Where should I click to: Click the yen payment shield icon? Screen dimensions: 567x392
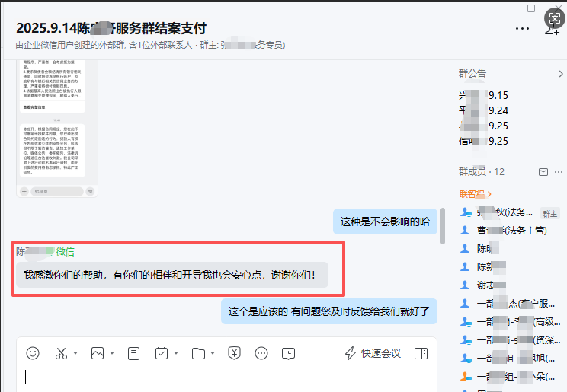pyautogui.click(x=234, y=353)
